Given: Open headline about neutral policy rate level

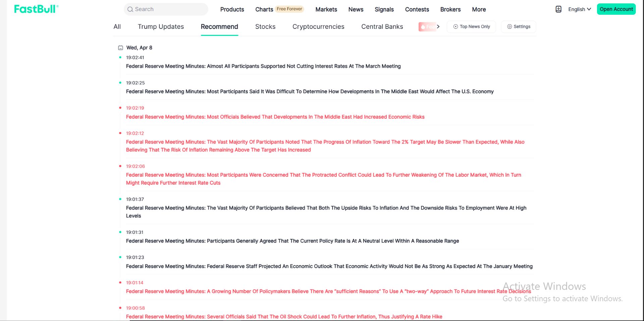Looking at the screenshot, I should click(292, 241).
